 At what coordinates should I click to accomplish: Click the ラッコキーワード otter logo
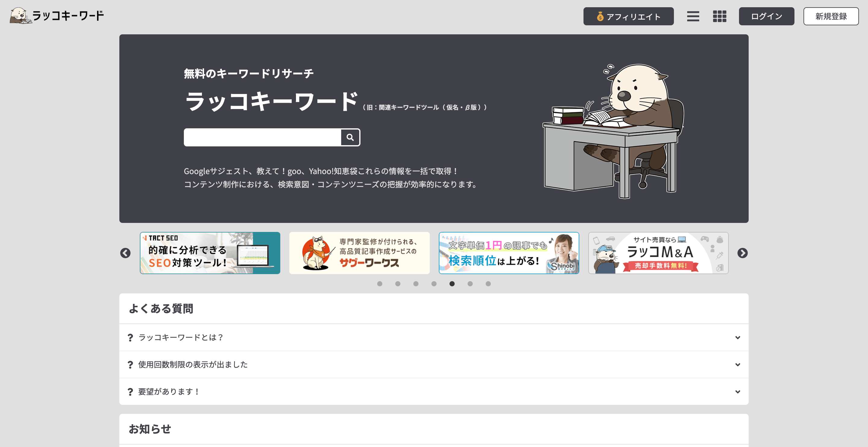click(x=57, y=16)
